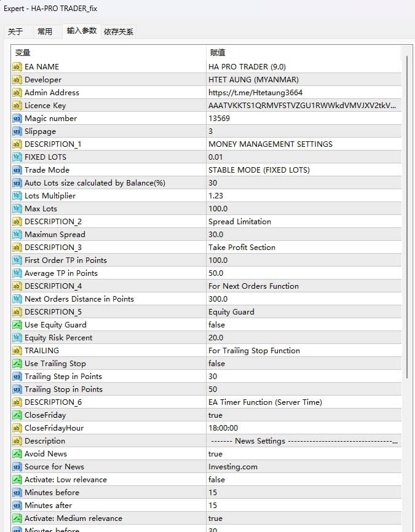Click the enum icon beside Trade Mode
The height and width of the screenshot is (532, 415).
17,170
